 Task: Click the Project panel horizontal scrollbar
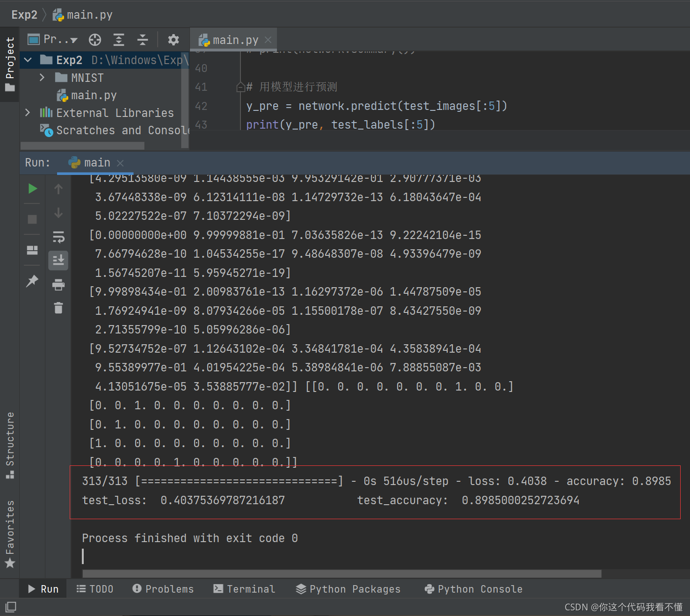[82, 145]
